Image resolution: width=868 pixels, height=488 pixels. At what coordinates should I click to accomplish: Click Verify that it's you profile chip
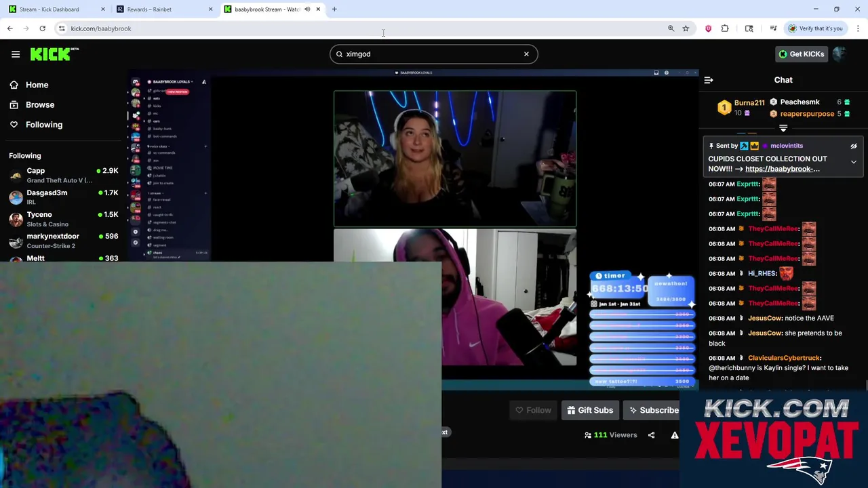(x=816, y=28)
